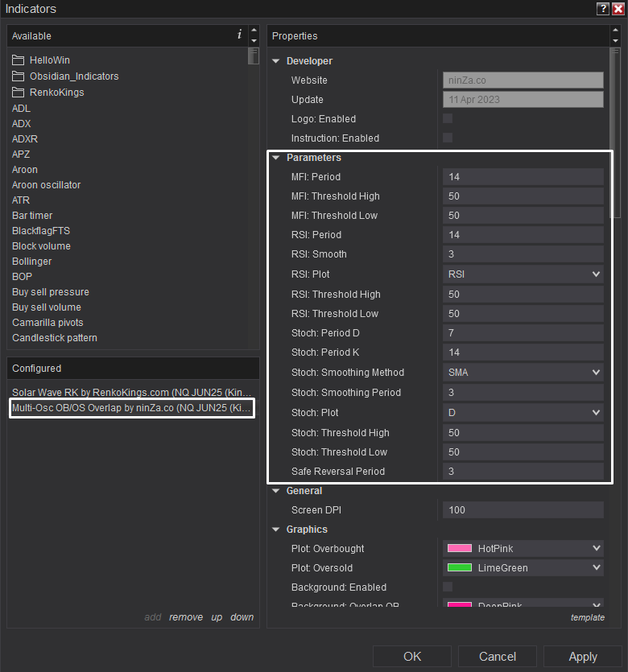Screen dimensions: 628x672
Task: Open the RSI: Plot dropdown
Action: [523, 274]
